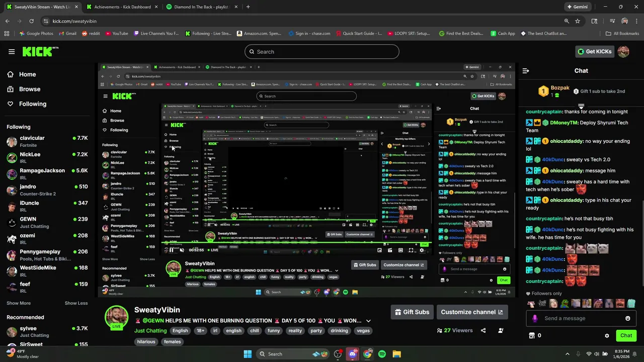Open File Explorer from the taskbar
The image size is (644, 362).
pos(396,354)
